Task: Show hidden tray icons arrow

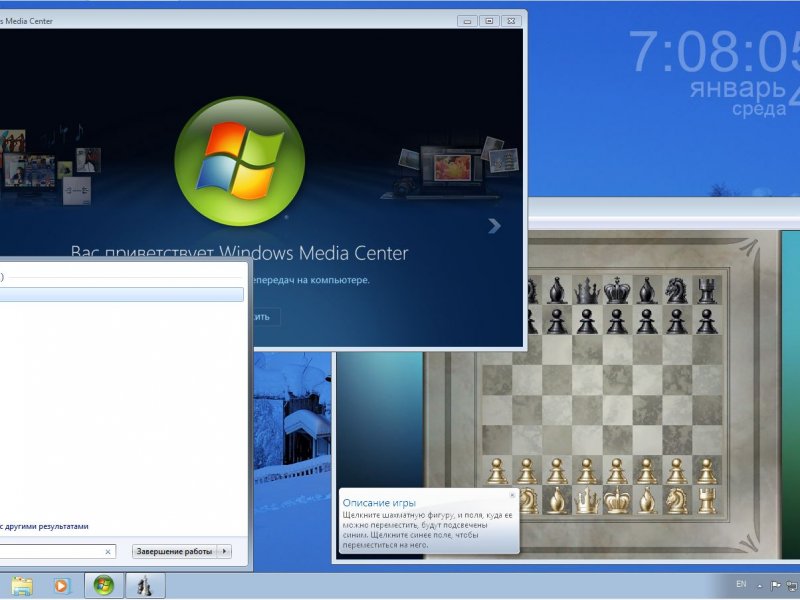Action: (x=760, y=586)
